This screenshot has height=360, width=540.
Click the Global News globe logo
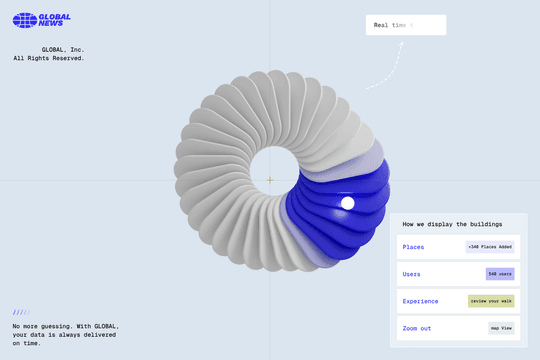point(25,20)
